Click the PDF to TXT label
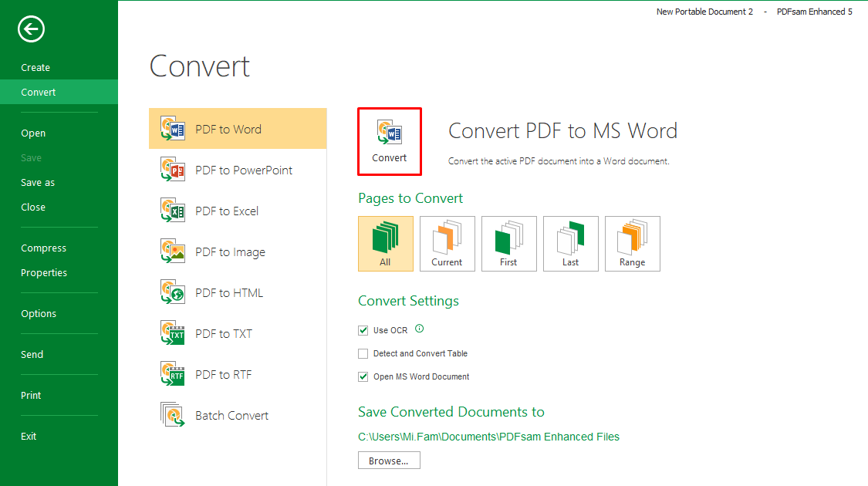Image resolution: width=868 pixels, height=486 pixels. (x=224, y=334)
